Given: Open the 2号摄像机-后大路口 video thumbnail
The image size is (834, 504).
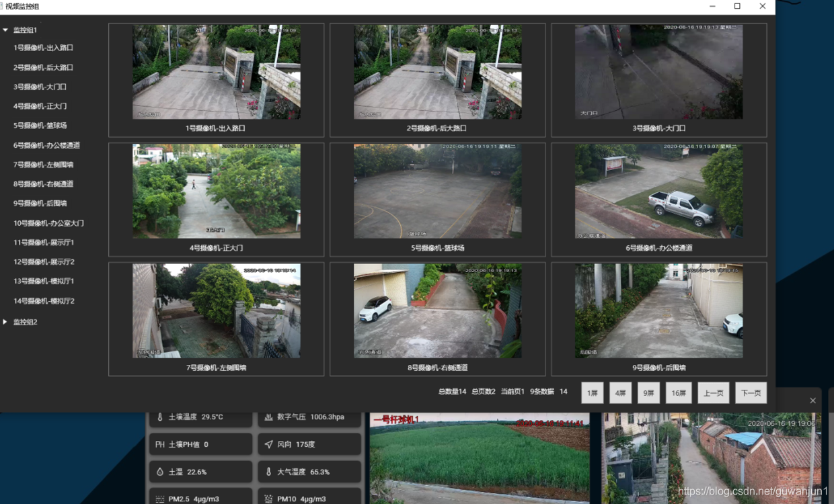Looking at the screenshot, I should pos(437,72).
